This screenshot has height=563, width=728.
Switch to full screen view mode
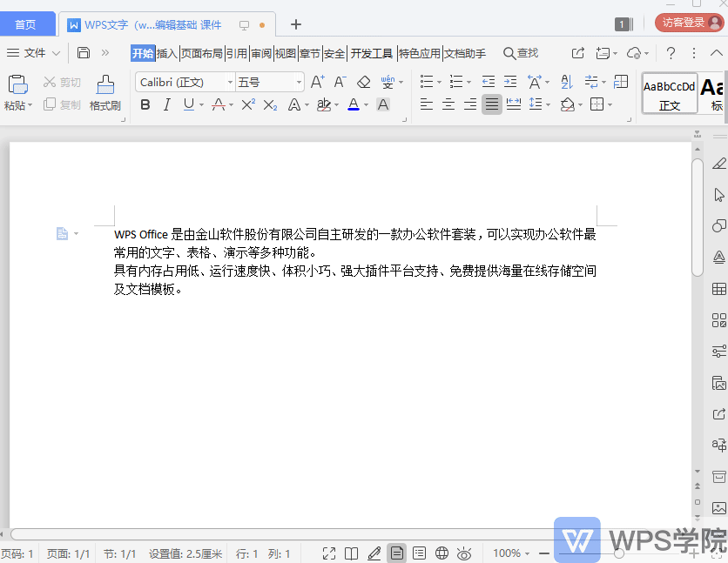[x=330, y=553]
